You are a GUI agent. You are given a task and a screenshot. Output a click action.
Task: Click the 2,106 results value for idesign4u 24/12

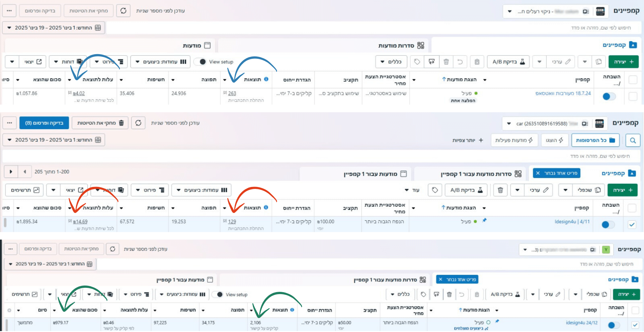coord(256,322)
